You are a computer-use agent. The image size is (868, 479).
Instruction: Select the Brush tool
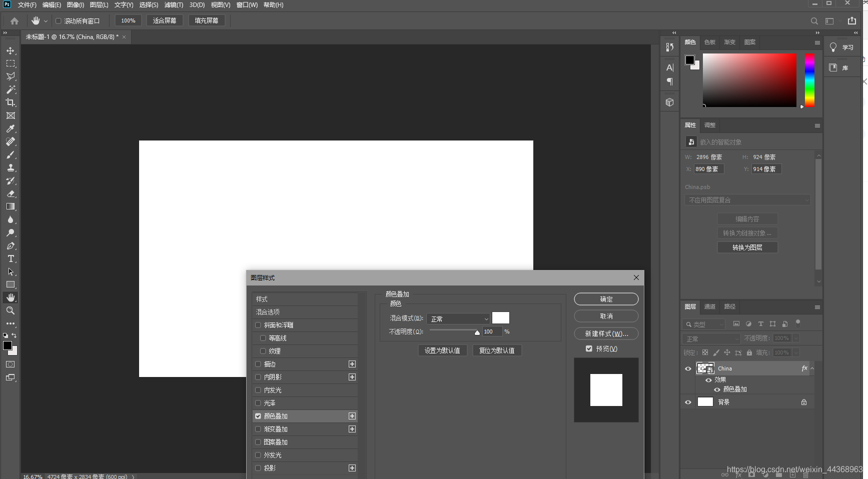pos(11,154)
